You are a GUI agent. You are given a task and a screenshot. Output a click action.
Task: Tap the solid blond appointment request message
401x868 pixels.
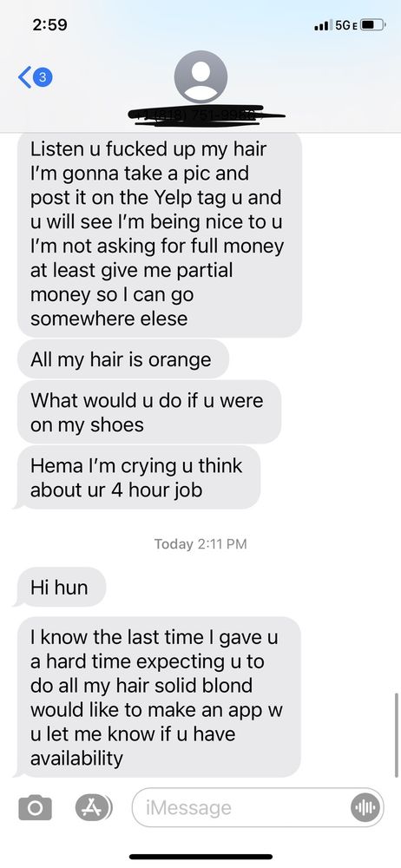[x=158, y=697]
